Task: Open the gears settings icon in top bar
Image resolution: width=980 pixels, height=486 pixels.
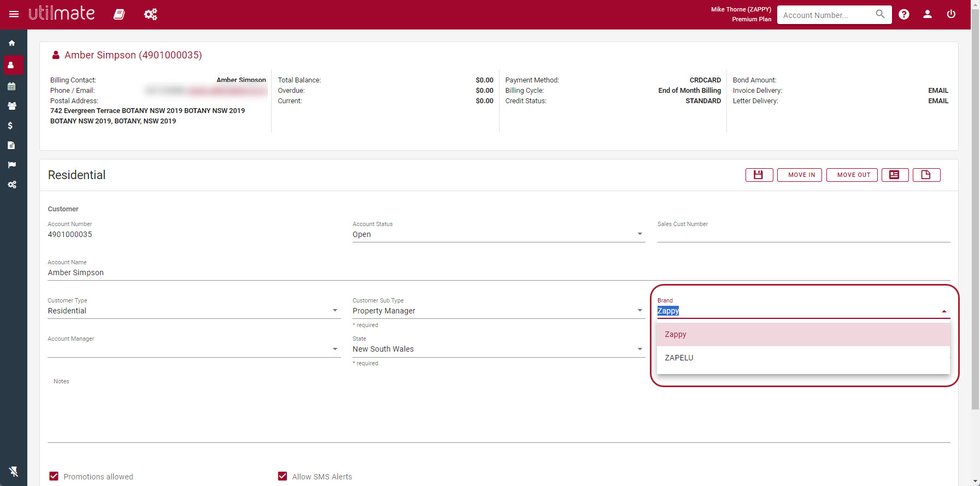Action: [x=151, y=14]
